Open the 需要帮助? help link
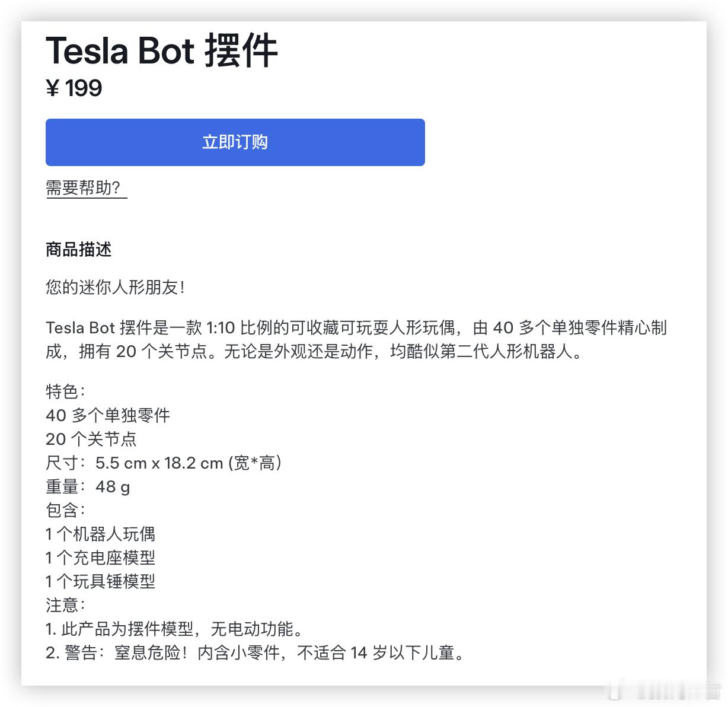 (x=87, y=188)
